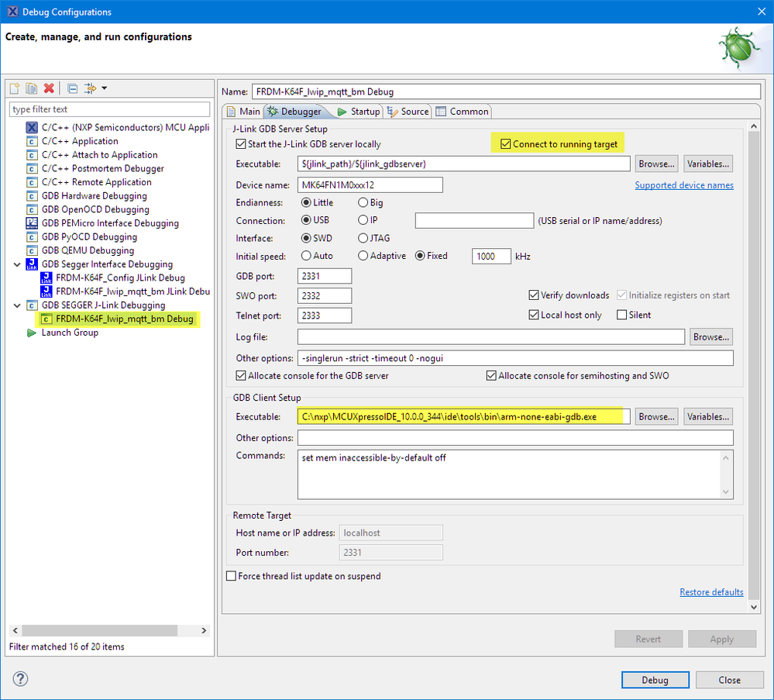Toggle Verify downloads checkbox

(x=534, y=295)
